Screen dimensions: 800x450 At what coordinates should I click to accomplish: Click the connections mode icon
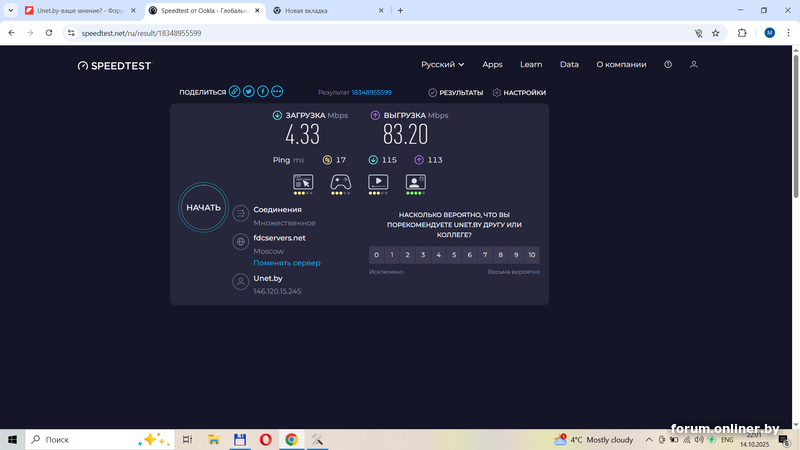(x=240, y=213)
